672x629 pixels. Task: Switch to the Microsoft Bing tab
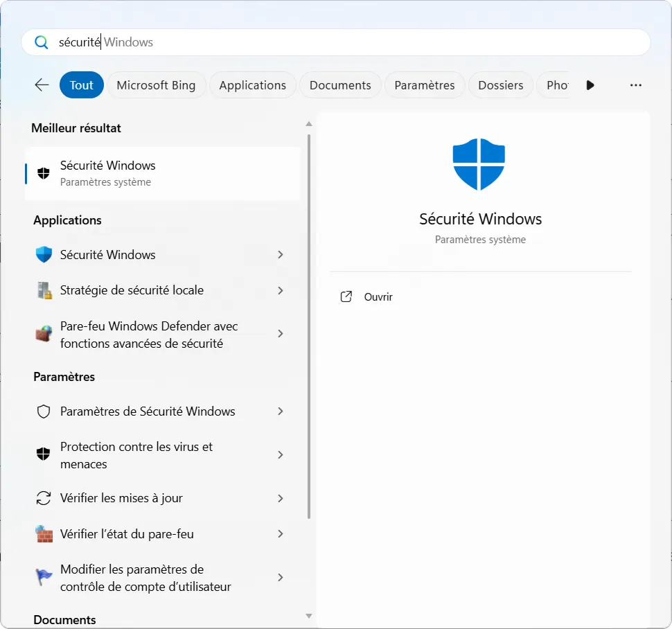(x=157, y=85)
